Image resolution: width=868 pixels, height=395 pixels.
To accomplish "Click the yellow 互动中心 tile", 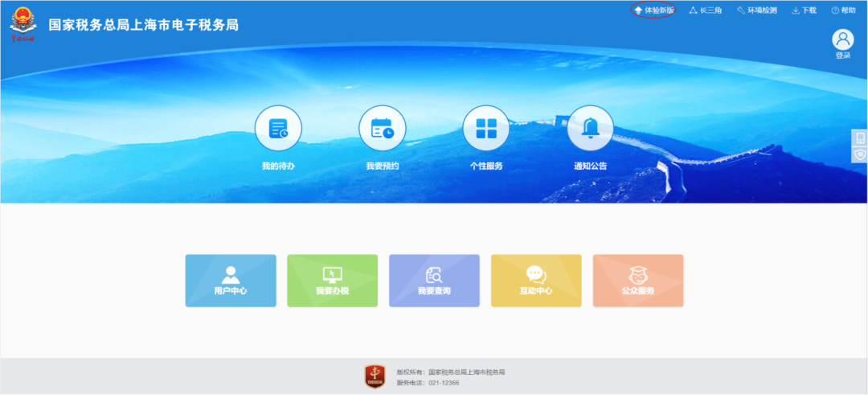I will pyautogui.click(x=536, y=281).
